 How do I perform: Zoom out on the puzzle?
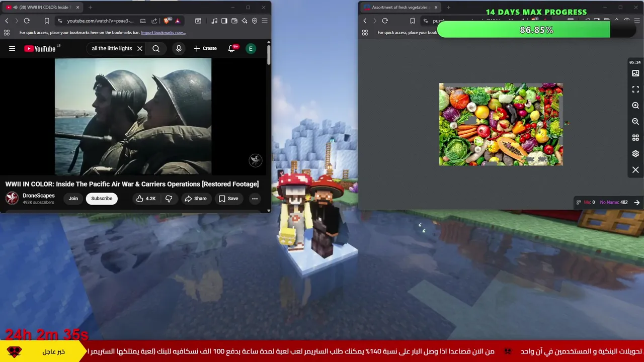tap(635, 122)
